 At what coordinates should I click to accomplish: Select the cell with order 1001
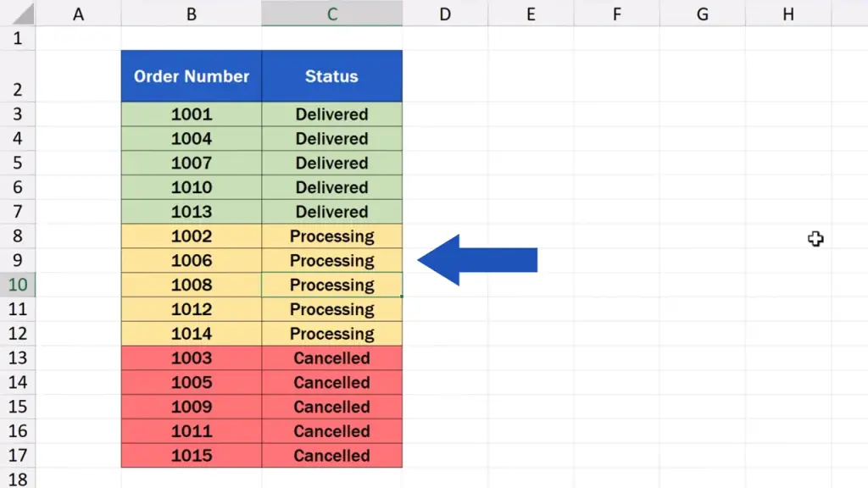(x=192, y=114)
